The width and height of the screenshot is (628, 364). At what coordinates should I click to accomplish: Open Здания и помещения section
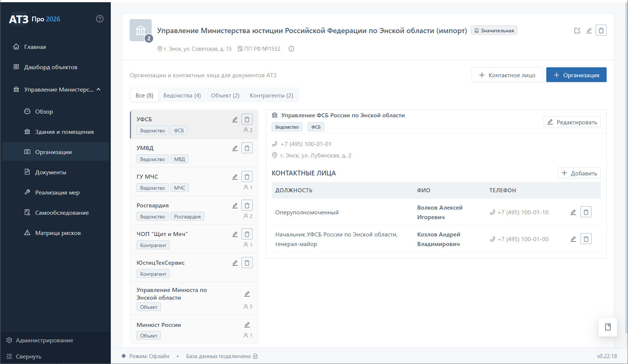coord(55,132)
